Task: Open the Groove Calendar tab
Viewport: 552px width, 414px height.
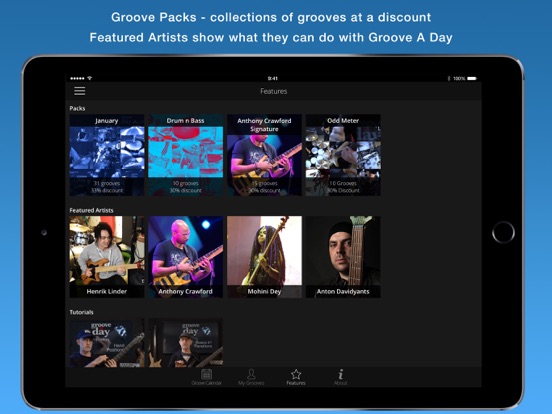Action: (x=206, y=377)
